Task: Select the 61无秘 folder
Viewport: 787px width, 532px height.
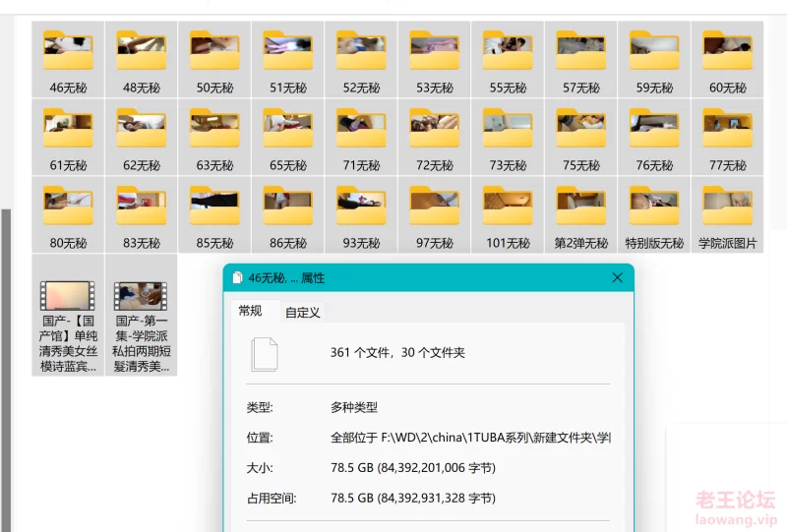Action: (68, 137)
